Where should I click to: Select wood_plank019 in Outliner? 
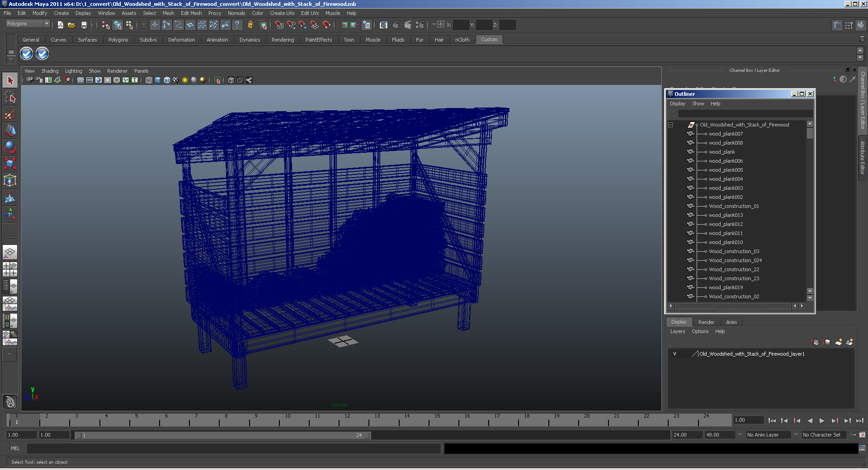[726, 287]
